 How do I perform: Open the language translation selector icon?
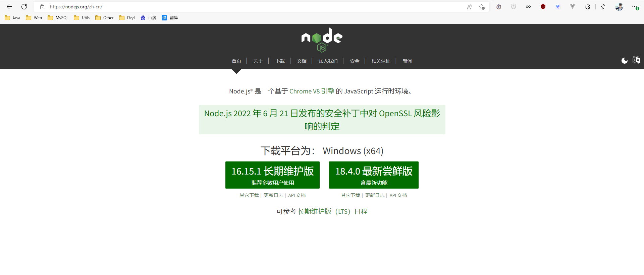click(x=636, y=60)
